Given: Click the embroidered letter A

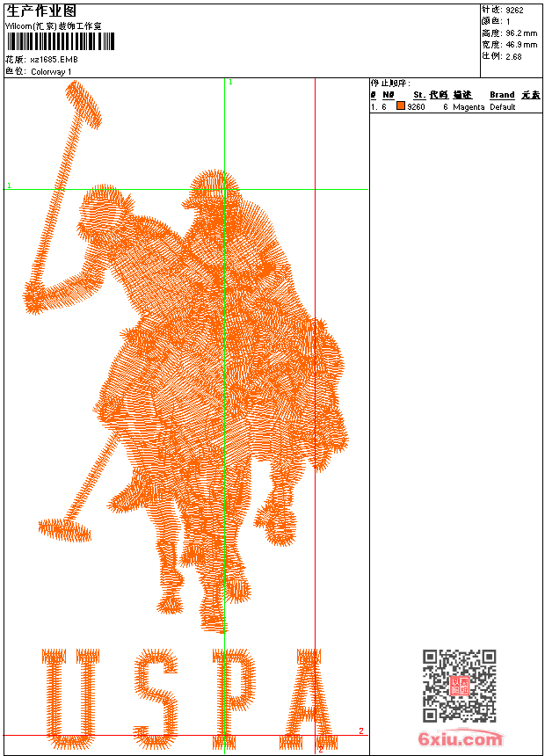Looking at the screenshot, I should [309, 698].
